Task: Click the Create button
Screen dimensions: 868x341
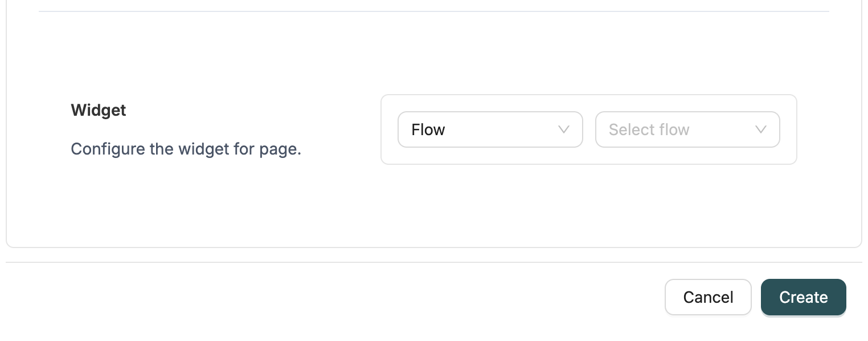Action: pyautogui.click(x=803, y=297)
